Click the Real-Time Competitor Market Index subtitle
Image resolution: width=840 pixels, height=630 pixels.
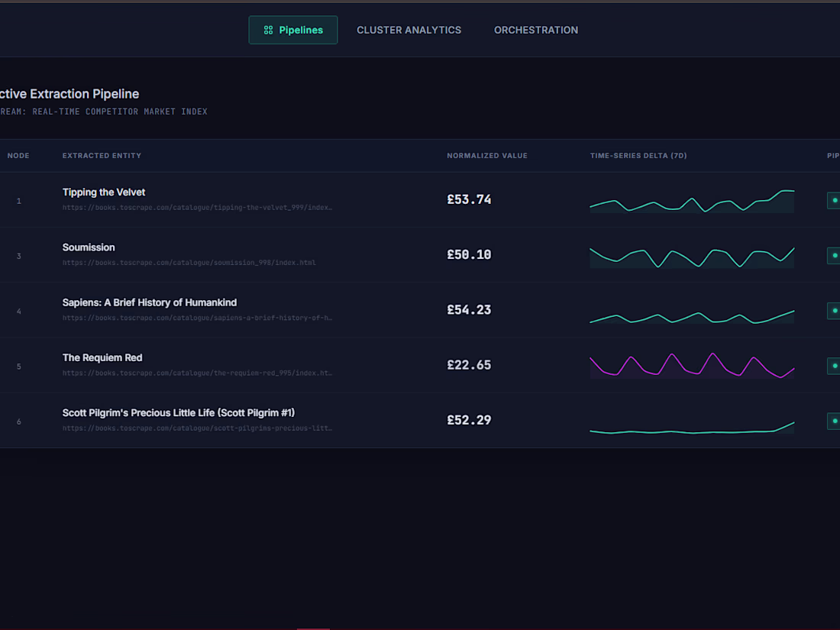click(104, 111)
